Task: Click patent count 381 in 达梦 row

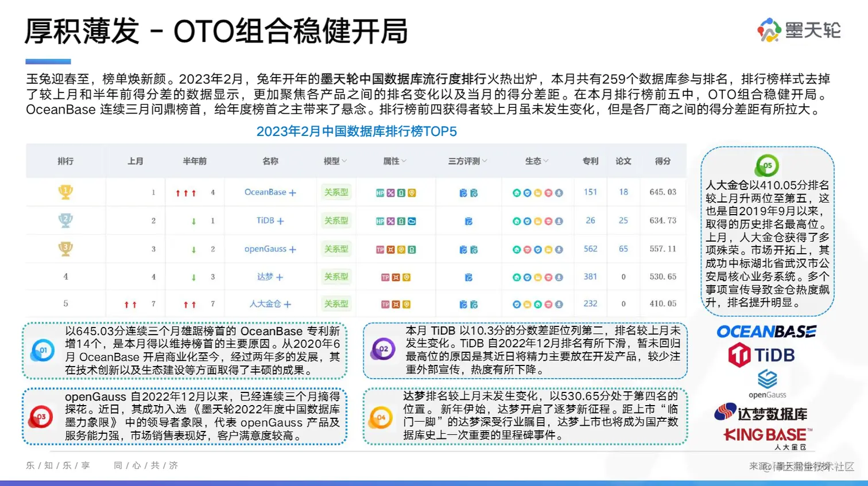Action: pyautogui.click(x=590, y=277)
